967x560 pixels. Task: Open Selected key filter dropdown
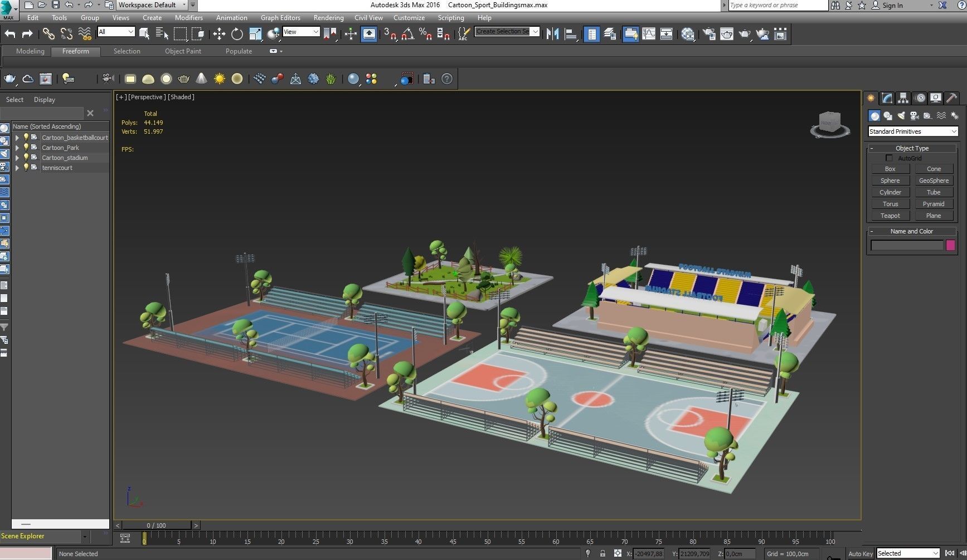[x=908, y=553]
